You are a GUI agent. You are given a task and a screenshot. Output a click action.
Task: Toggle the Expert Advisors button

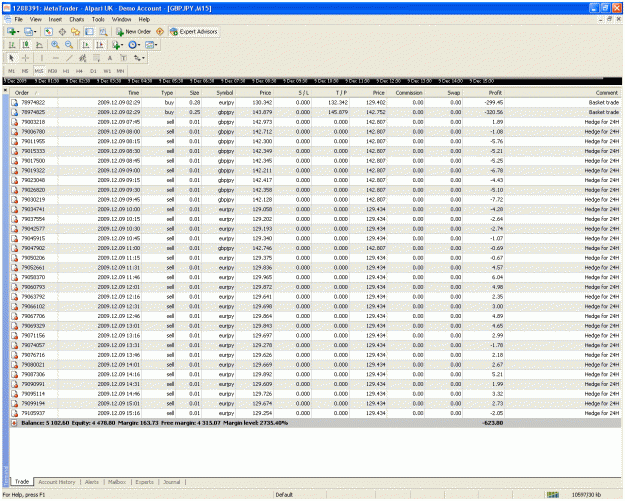[194, 31]
